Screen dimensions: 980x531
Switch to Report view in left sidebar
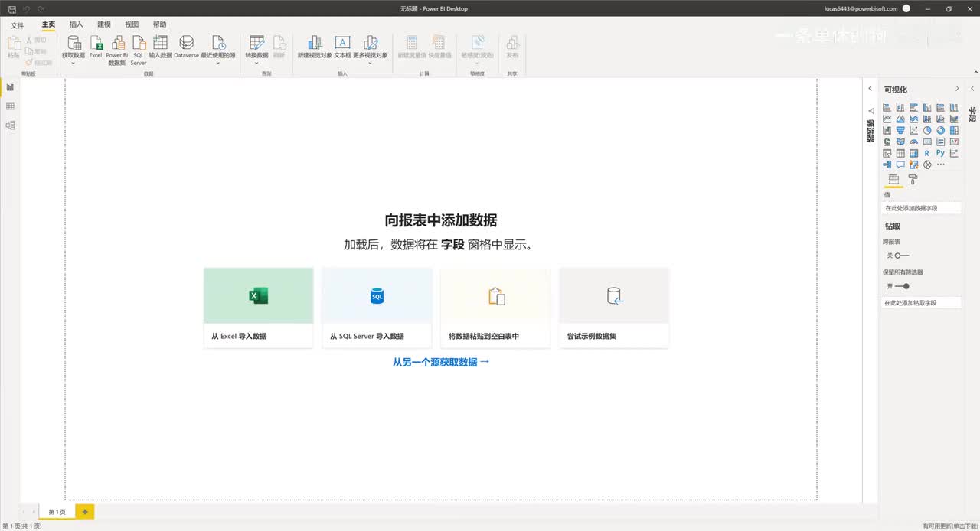[x=10, y=87]
